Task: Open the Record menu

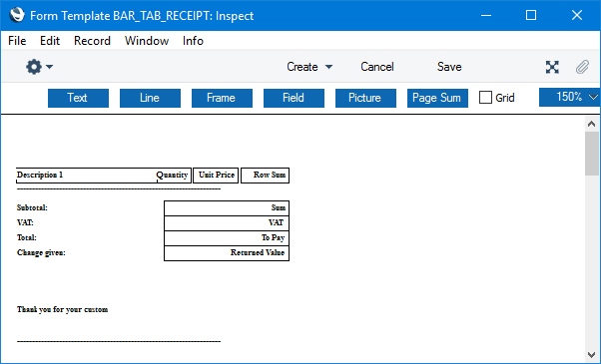Action: point(92,41)
